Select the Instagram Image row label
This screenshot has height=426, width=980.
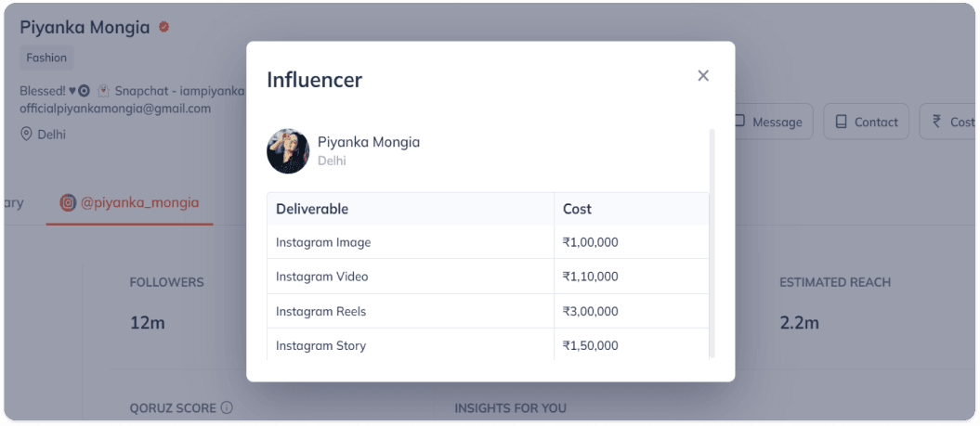coord(323,242)
